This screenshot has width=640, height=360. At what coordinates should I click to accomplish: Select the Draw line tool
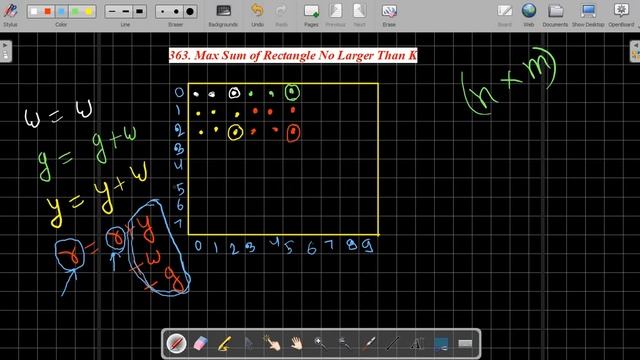pos(393,344)
